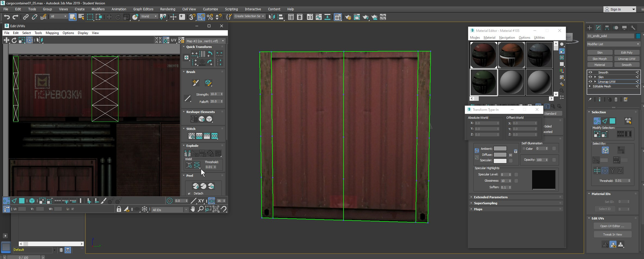Select the Zoom magnifier tool in Edit UVWs
The width and height of the screenshot is (644, 259).
(x=201, y=209)
